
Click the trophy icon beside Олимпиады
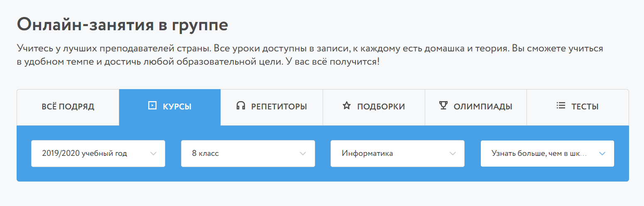pos(443,106)
